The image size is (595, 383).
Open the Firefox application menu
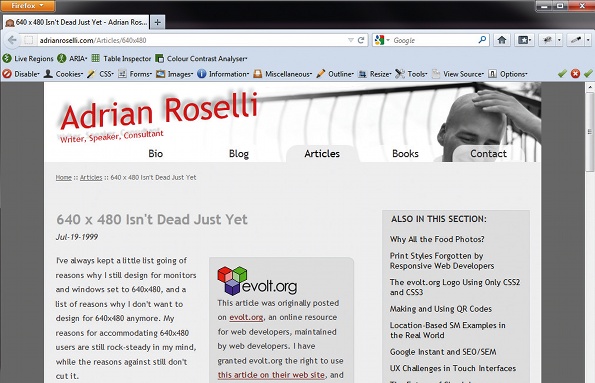click(x=28, y=6)
